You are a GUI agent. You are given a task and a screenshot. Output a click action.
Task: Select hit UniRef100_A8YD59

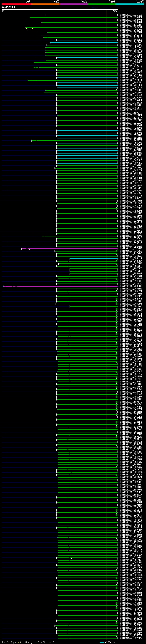pyautogui.click(x=131, y=191)
